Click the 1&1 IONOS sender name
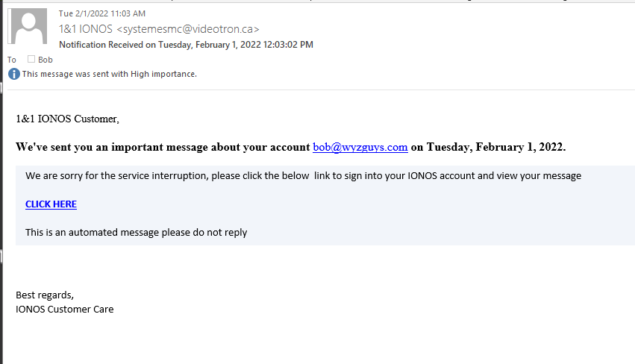The image size is (635, 364). (x=86, y=29)
